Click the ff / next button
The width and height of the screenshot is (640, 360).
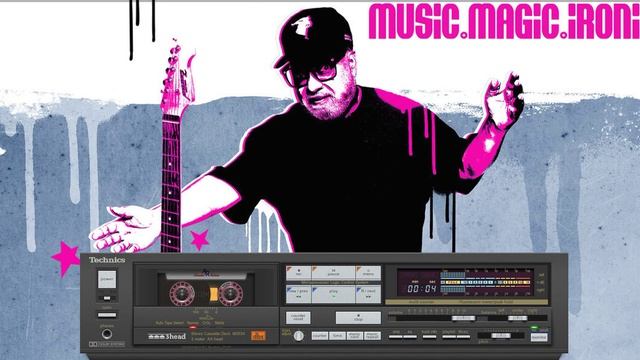[368, 294]
